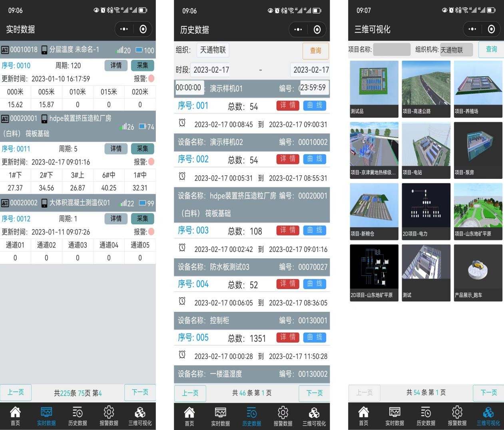This screenshot has height=430, width=504.
Task: Tap the home icon in the real-time data screen
Action: (x=15, y=412)
